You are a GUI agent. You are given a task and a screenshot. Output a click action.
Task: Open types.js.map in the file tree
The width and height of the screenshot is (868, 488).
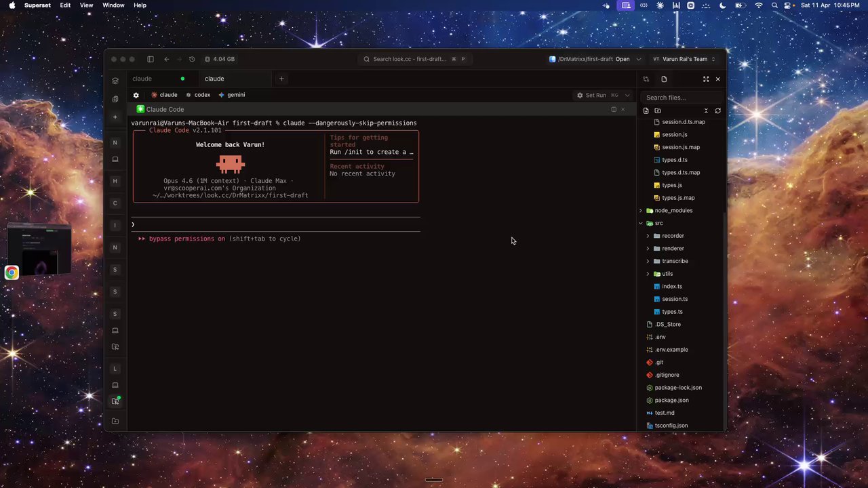pyautogui.click(x=678, y=198)
